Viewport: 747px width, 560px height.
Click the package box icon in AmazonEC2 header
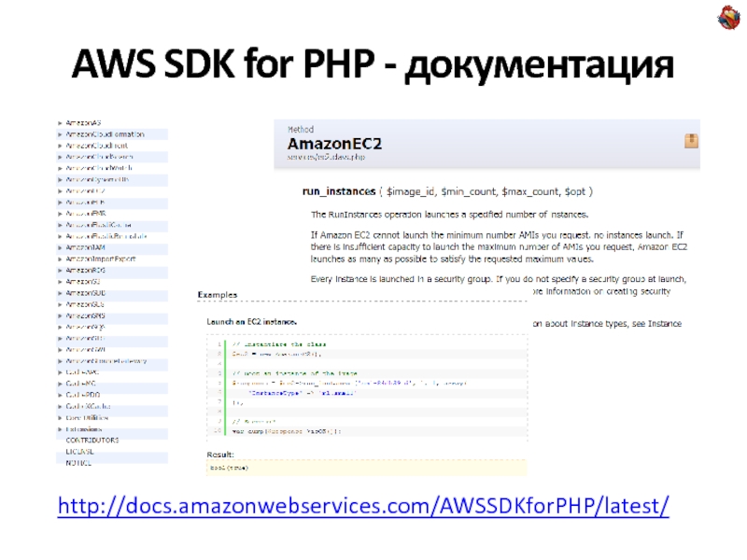click(x=691, y=141)
